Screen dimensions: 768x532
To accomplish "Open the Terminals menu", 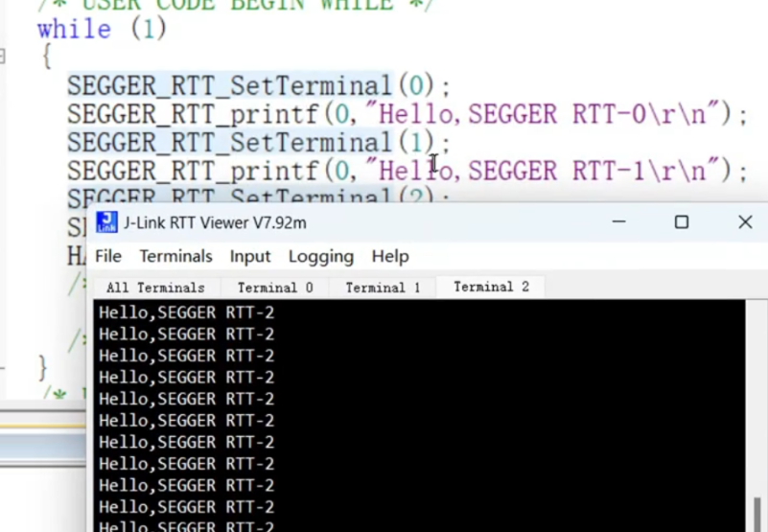I will pyautogui.click(x=175, y=256).
